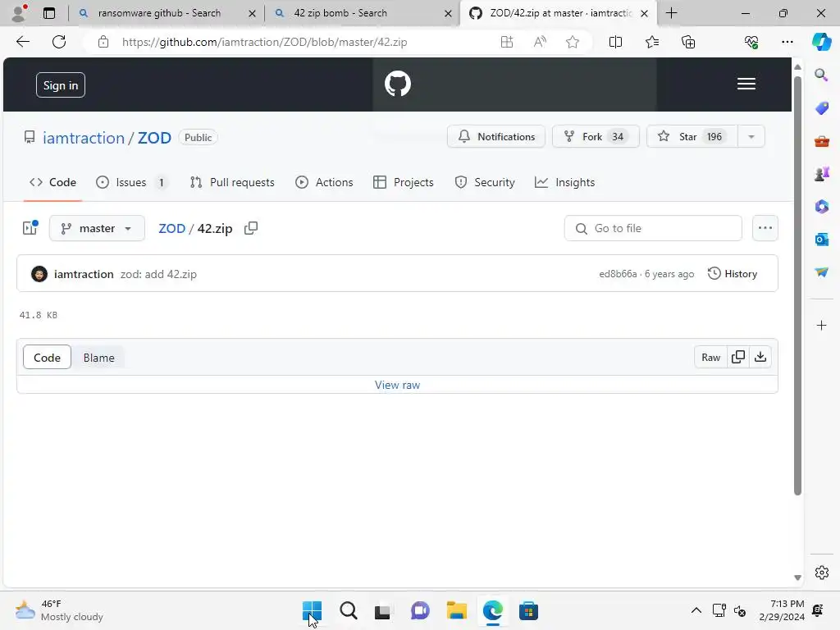Open the file History
Screen dimensions: 840x630
(733, 274)
